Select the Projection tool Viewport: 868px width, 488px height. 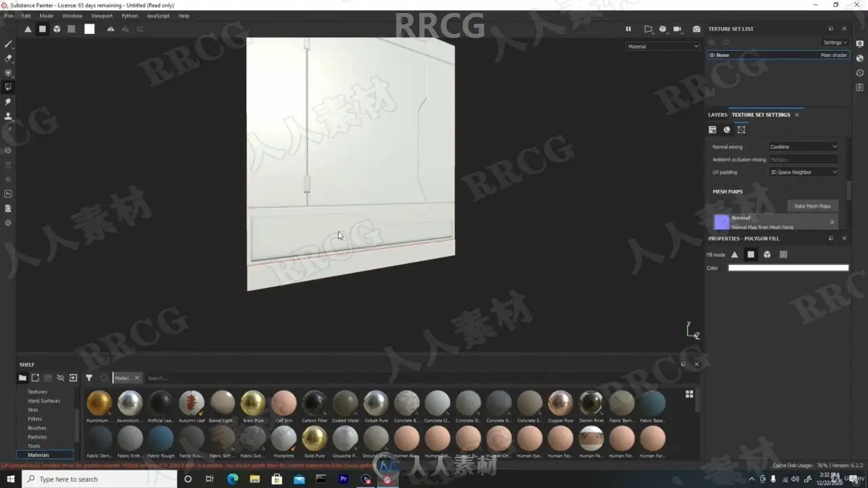(8, 73)
